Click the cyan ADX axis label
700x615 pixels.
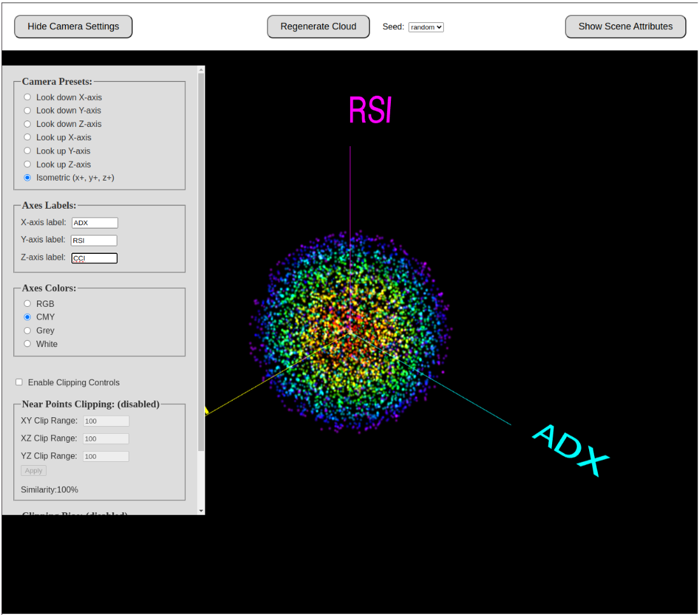pyautogui.click(x=571, y=450)
